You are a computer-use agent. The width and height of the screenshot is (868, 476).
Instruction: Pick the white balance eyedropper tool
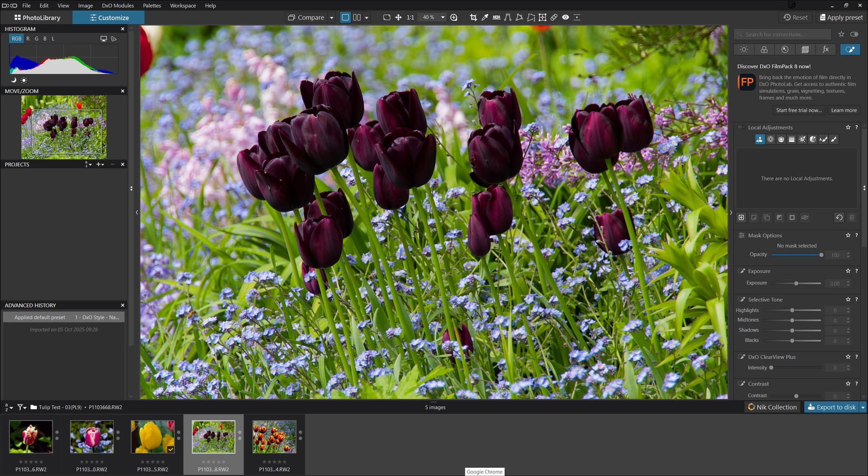coord(485,17)
